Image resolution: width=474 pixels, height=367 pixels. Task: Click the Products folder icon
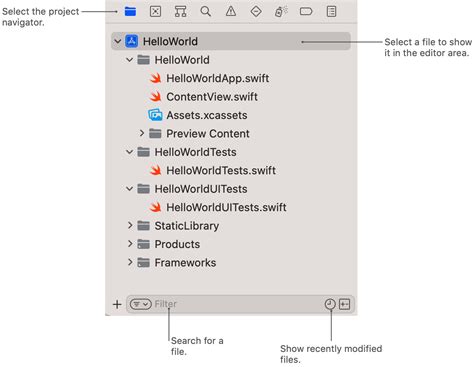tap(144, 244)
